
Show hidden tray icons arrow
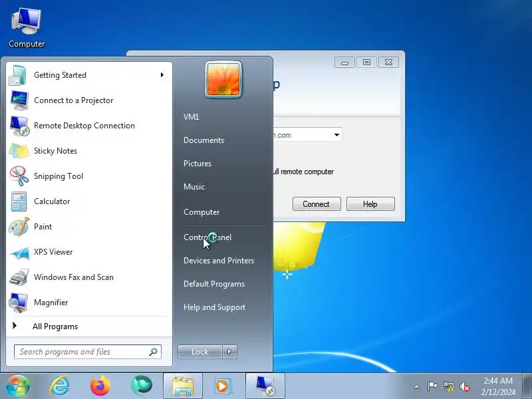pyautogui.click(x=417, y=386)
